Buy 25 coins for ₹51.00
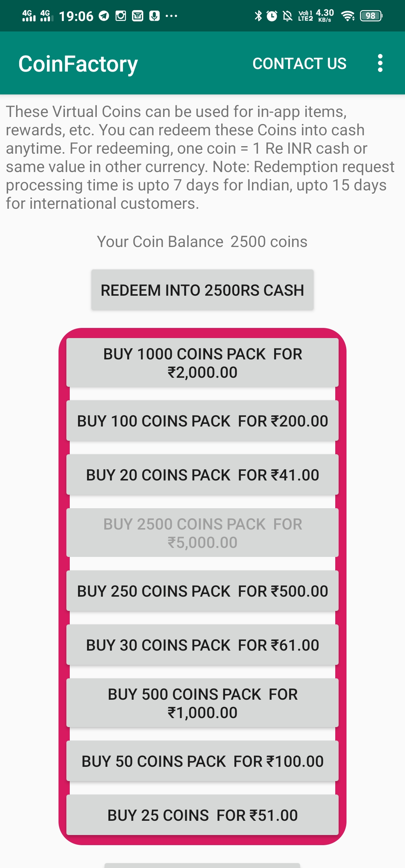Image resolution: width=405 pixels, height=868 pixels. click(x=202, y=815)
